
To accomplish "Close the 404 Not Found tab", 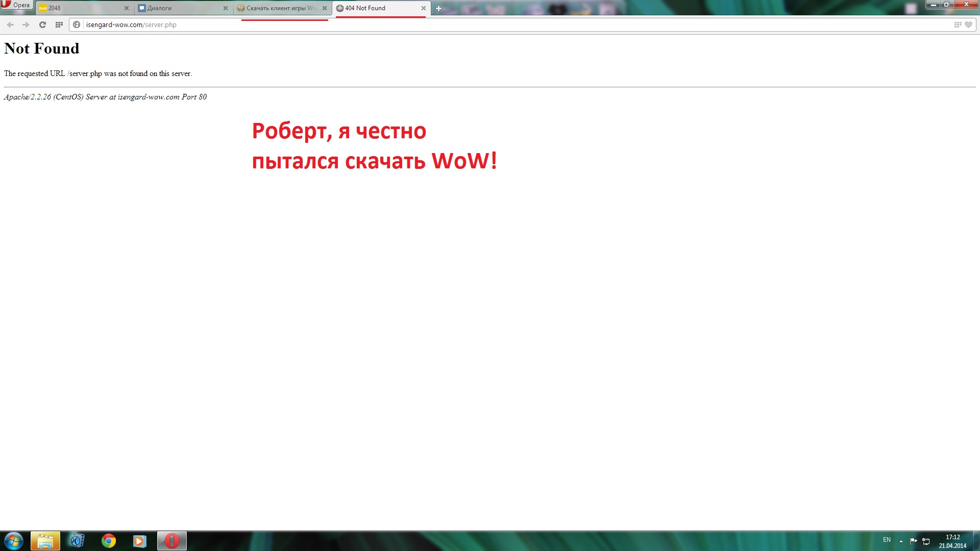I will click(x=424, y=8).
